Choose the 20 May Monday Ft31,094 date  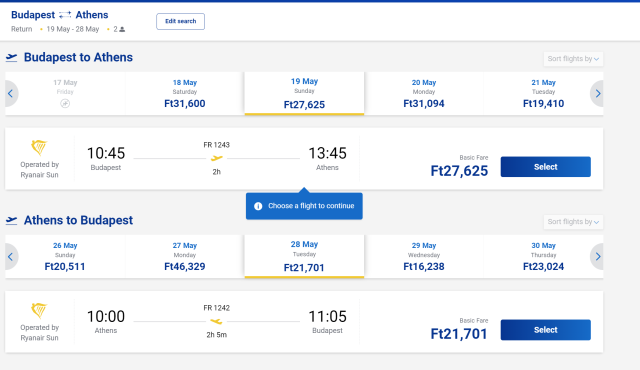pos(424,94)
